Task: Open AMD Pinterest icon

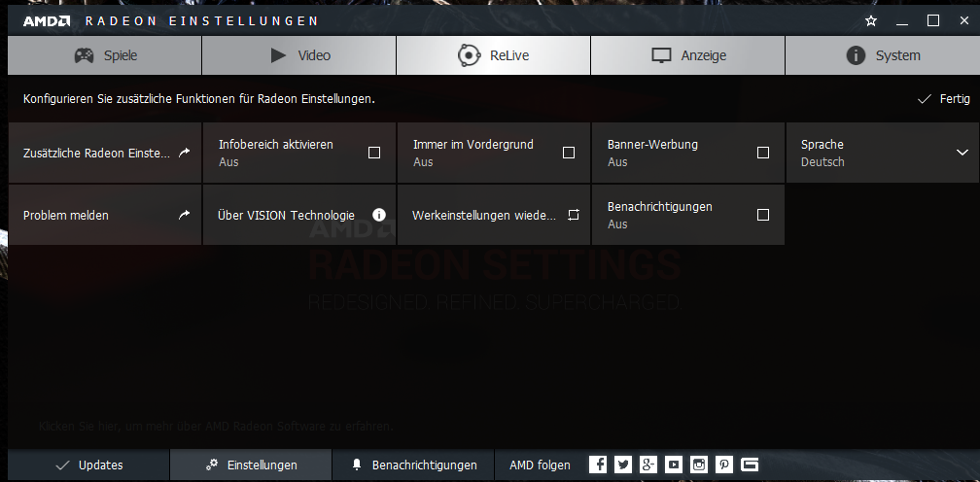Action: (x=724, y=465)
